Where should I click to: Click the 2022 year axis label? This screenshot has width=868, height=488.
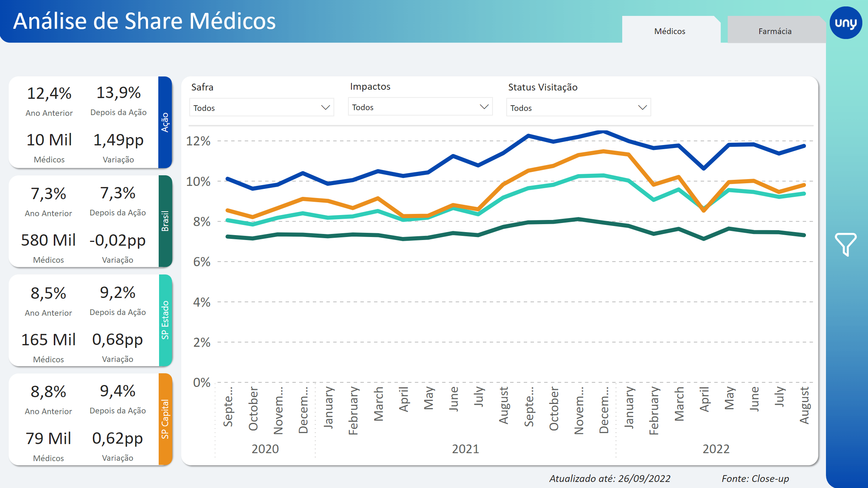(716, 449)
